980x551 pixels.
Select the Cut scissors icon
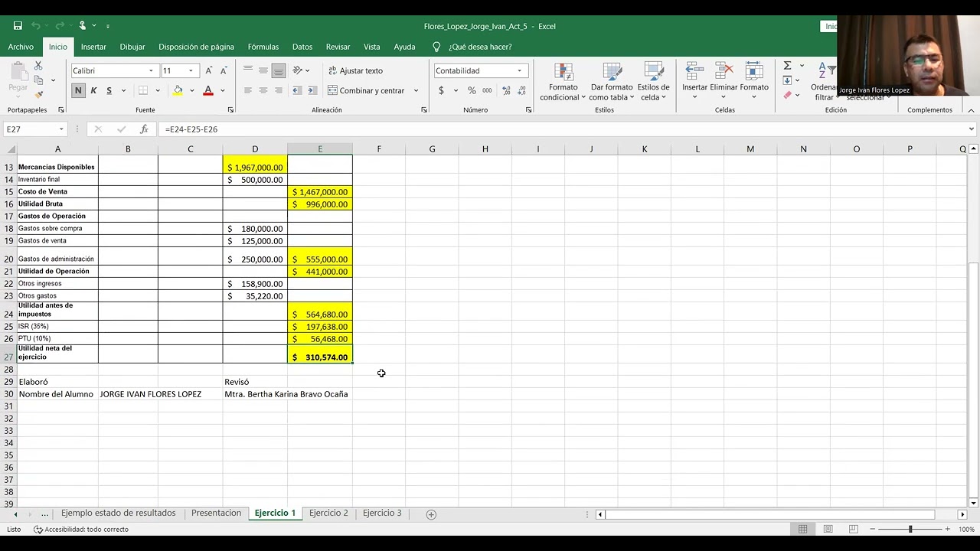38,67
